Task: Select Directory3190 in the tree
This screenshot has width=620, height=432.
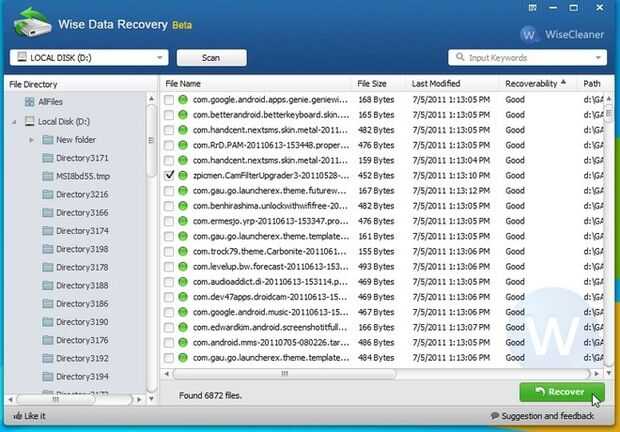Action: [x=82, y=322]
